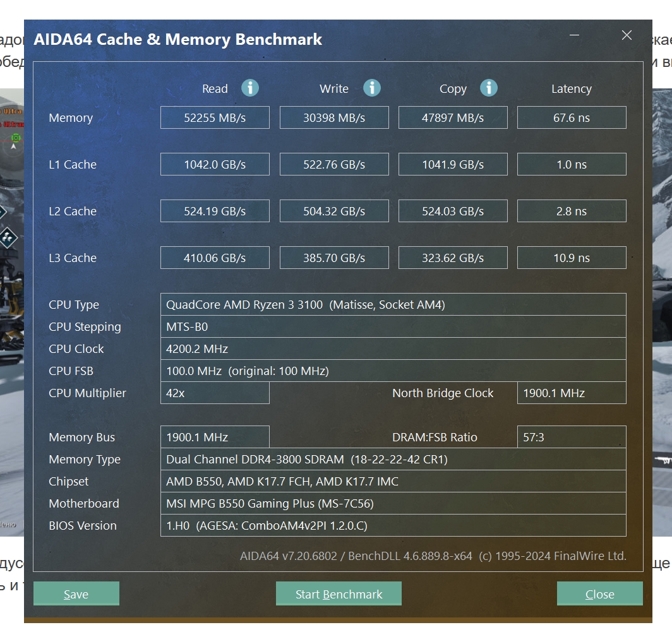672x637 pixels.
Task: Click the Memory row label
Action: pyautogui.click(x=71, y=118)
